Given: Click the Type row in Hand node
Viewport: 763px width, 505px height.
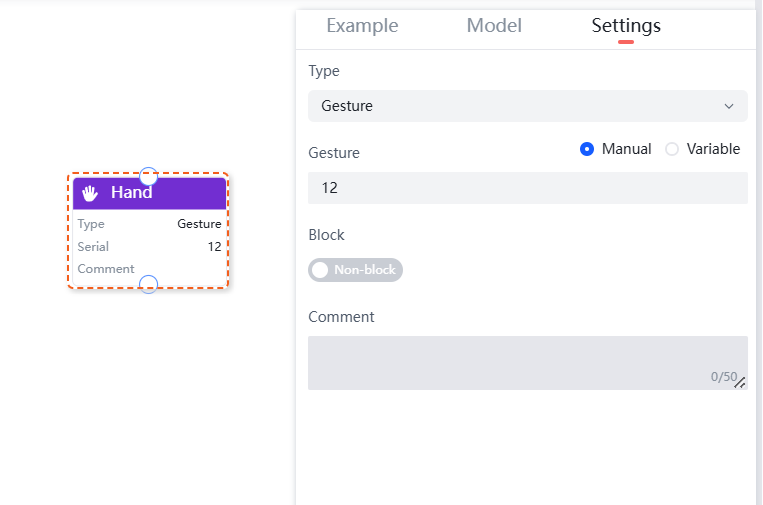Looking at the screenshot, I should tap(149, 224).
